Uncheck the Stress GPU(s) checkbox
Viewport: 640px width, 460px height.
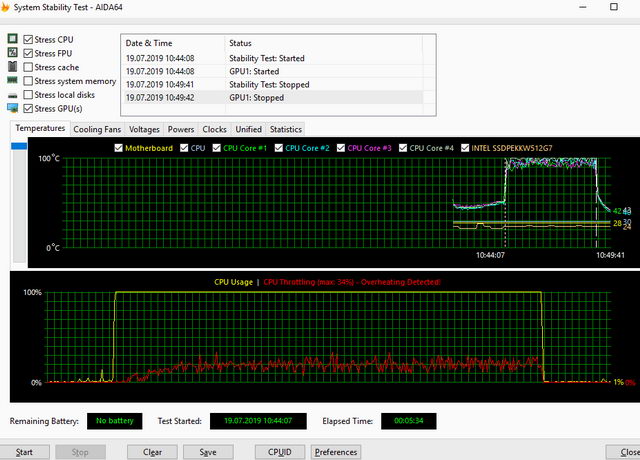point(28,109)
